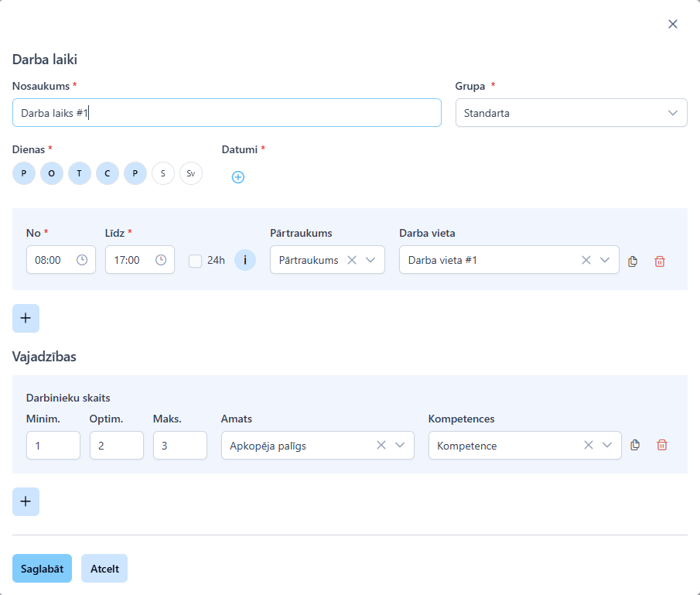
Task: Click the info icon next to 24h
Action: pos(245,260)
